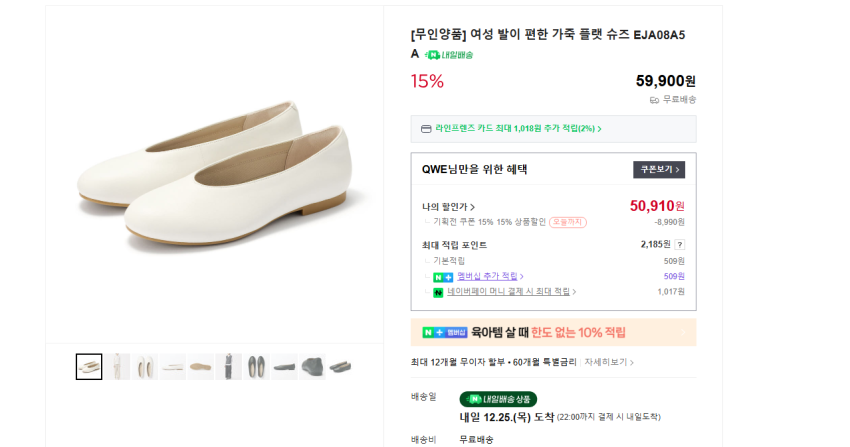
Task: Click the question mark help icon by 2,185원
Action: tap(680, 244)
